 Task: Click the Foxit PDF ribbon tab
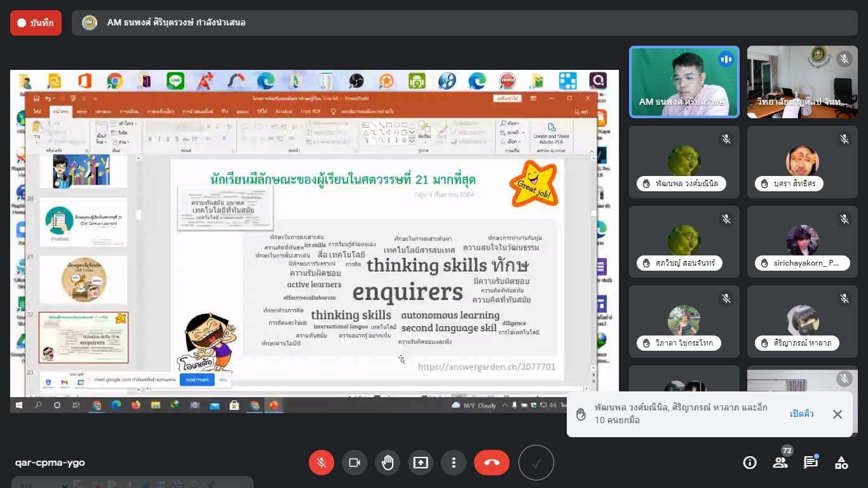(x=311, y=111)
